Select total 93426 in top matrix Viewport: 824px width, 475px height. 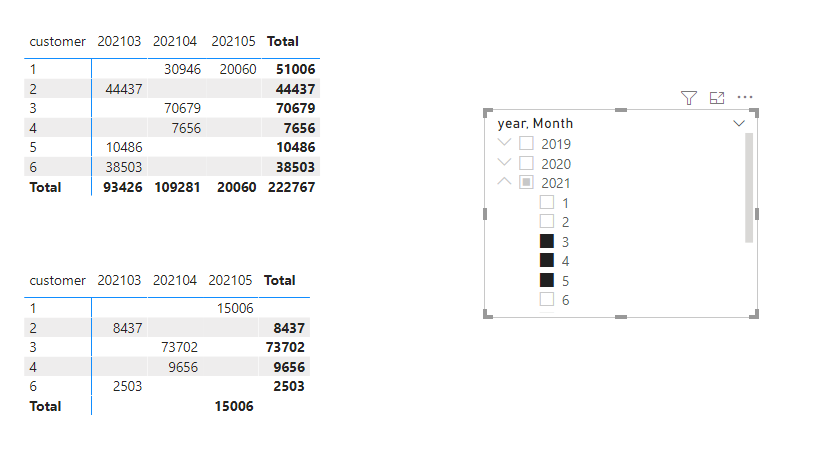(x=122, y=188)
